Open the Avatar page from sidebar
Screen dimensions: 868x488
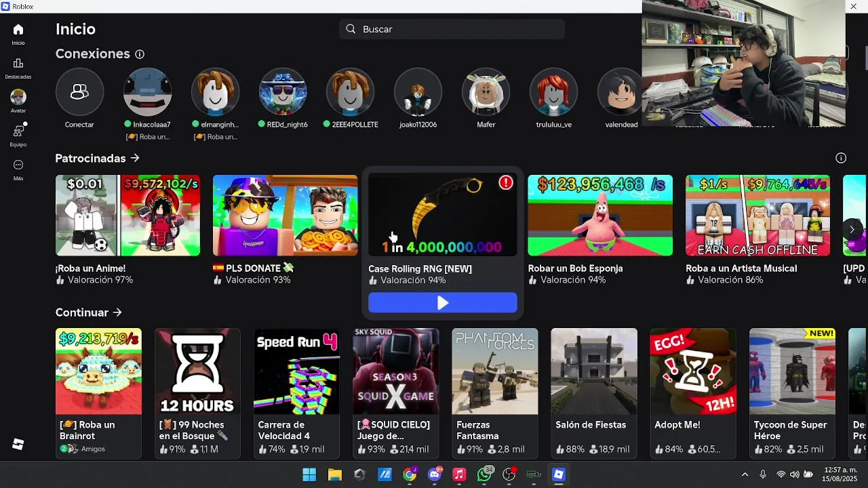tap(18, 97)
